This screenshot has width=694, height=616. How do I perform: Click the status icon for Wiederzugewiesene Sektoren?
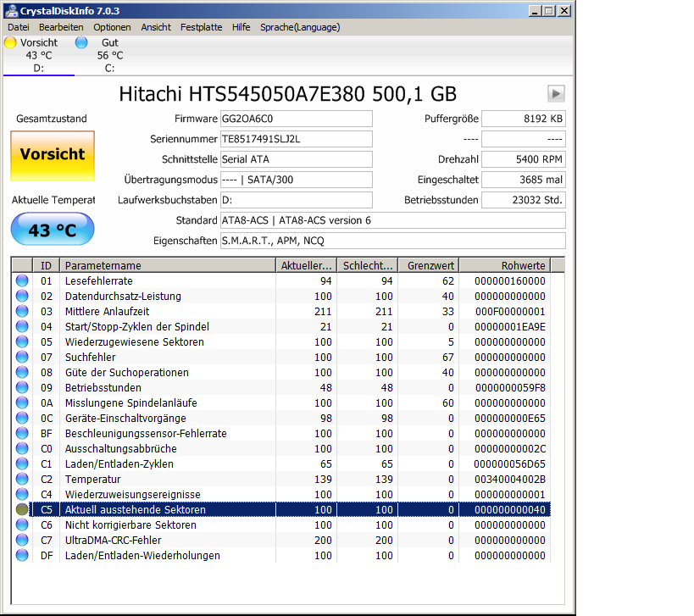click(22, 341)
